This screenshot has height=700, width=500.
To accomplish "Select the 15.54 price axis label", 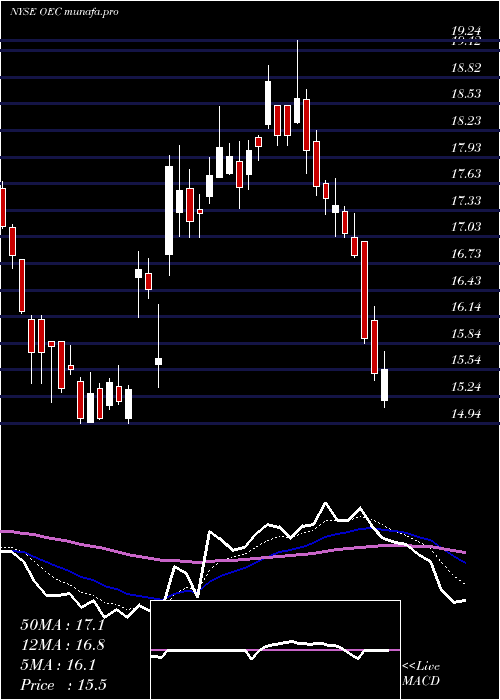I will 466,360.
